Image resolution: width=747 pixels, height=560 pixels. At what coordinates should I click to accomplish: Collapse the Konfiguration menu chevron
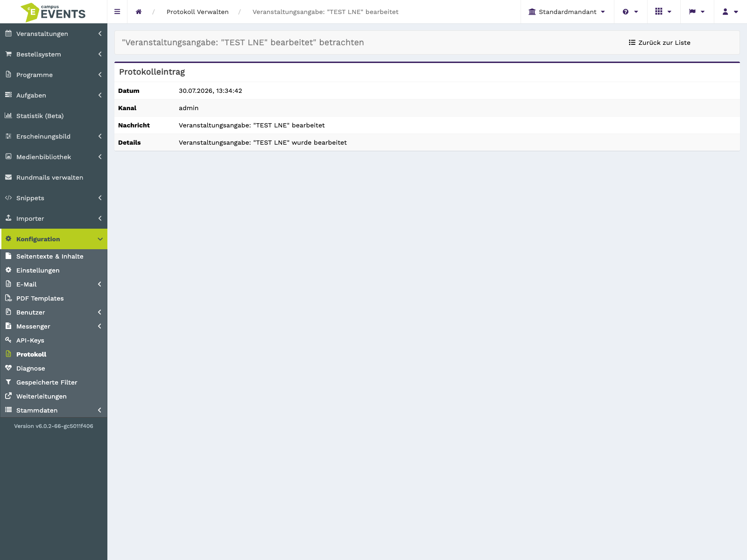tap(100, 239)
